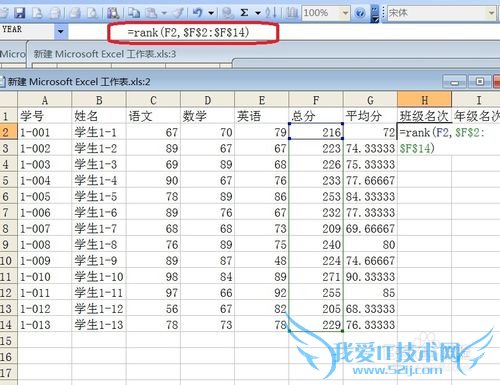Click the 语文 header cell

click(153, 116)
